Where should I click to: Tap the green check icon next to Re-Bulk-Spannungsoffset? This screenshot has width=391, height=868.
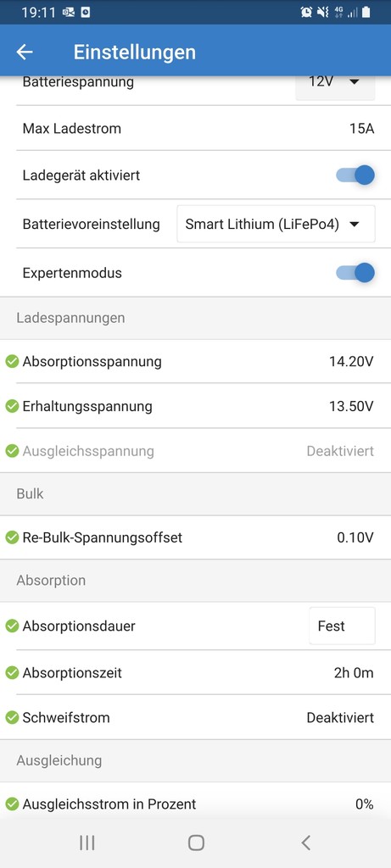(x=12, y=537)
